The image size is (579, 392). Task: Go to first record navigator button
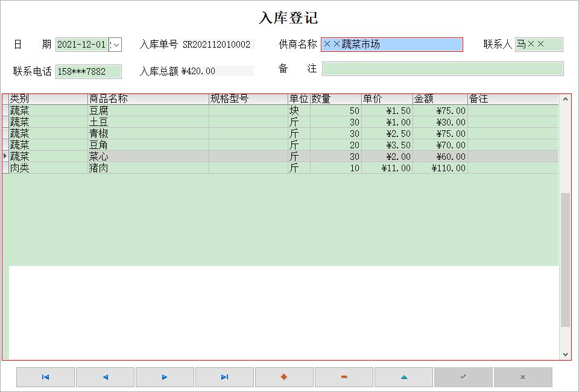45,377
